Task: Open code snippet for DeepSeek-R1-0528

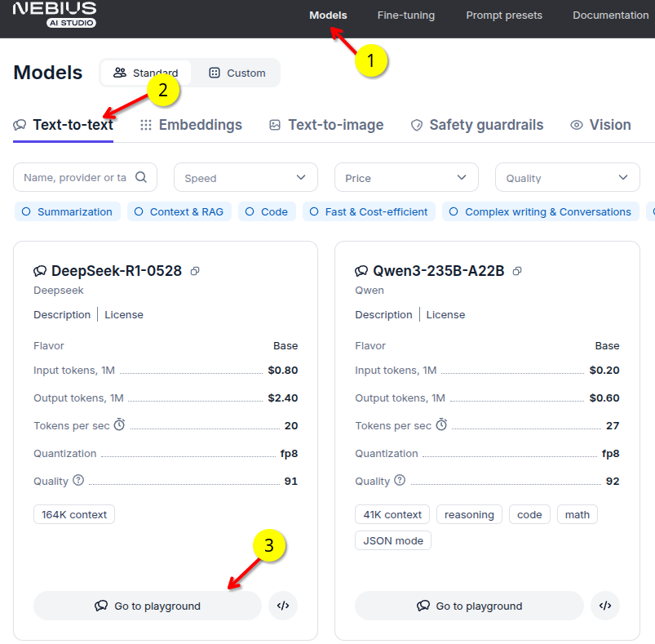Action: click(283, 606)
